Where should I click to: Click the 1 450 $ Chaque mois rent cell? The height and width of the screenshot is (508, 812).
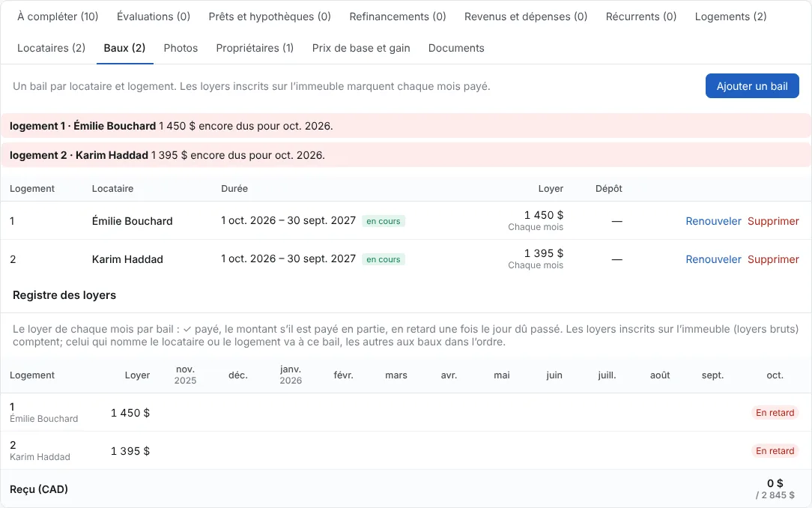pyautogui.click(x=536, y=220)
